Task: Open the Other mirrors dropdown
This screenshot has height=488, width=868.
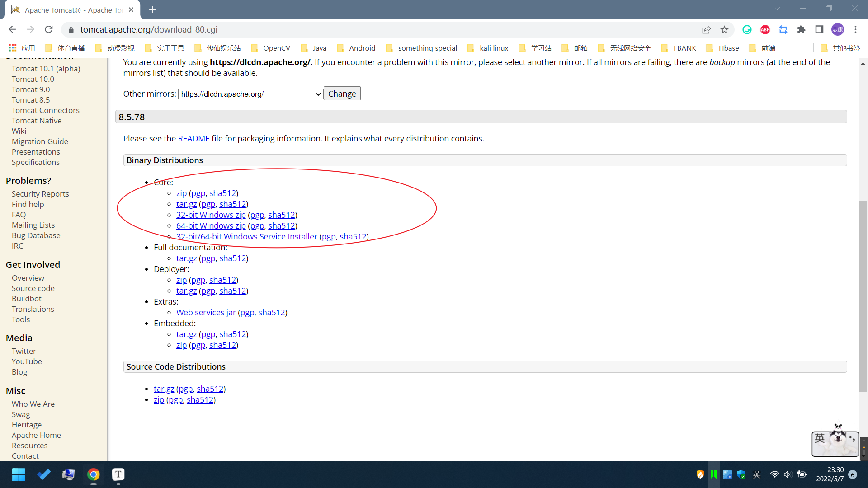Action: pos(251,94)
